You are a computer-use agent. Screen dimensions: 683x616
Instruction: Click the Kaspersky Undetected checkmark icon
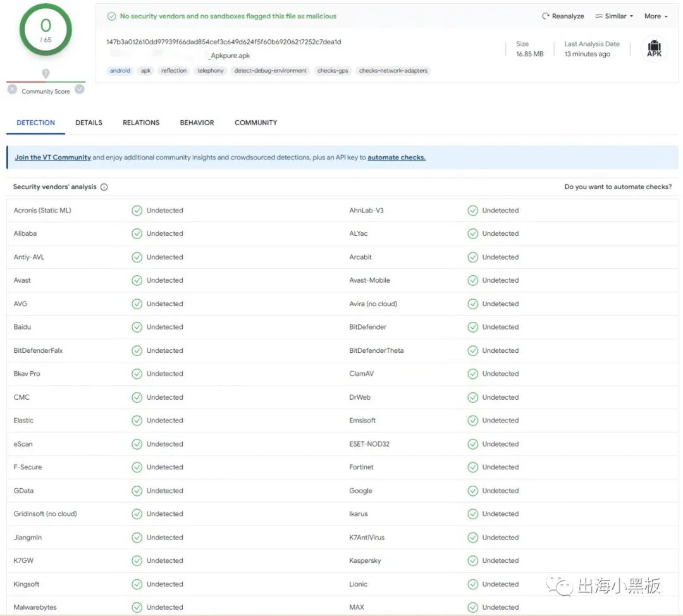coord(472,561)
